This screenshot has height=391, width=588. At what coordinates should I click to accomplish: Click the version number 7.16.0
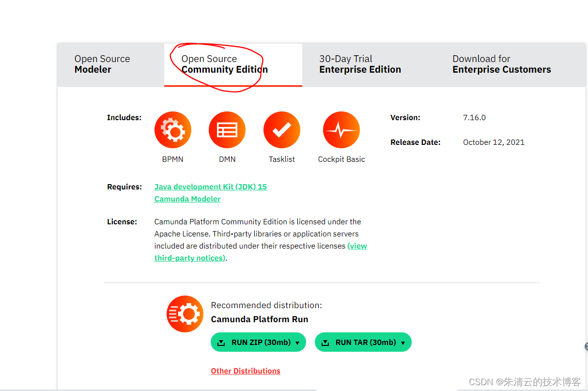pos(474,117)
